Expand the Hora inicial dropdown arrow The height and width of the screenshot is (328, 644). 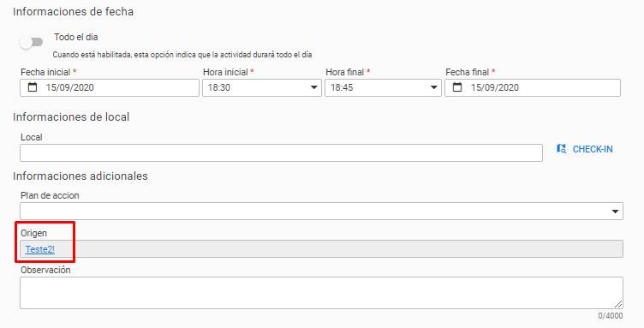point(313,87)
